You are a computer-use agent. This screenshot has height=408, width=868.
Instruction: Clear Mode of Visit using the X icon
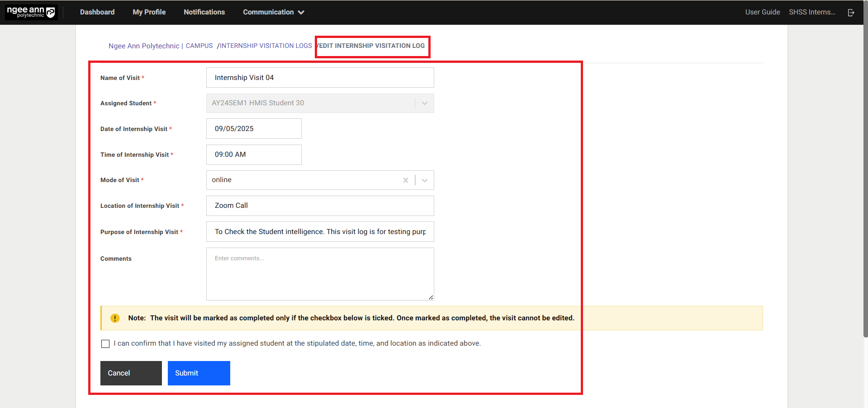406,180
